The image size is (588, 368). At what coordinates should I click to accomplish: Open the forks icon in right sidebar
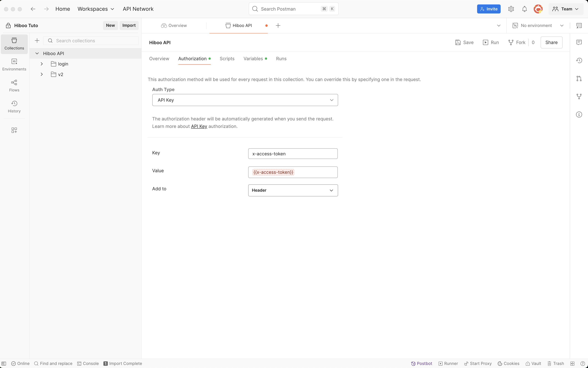[x=579, y=96]
